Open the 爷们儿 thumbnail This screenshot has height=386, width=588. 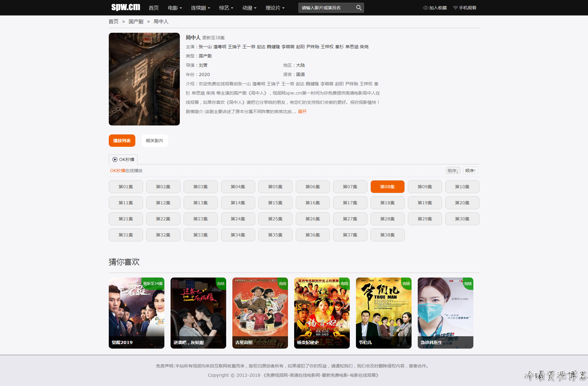tap(384, 313)
